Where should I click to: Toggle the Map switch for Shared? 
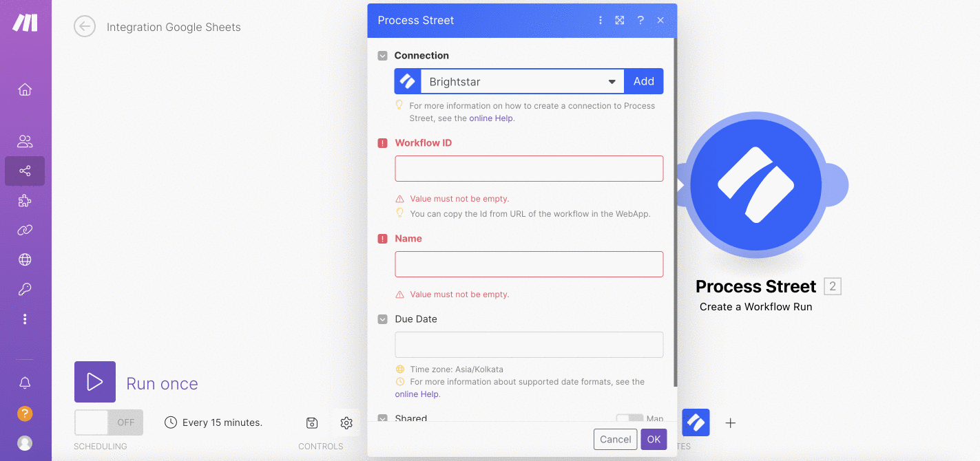[x=629, y=418]
